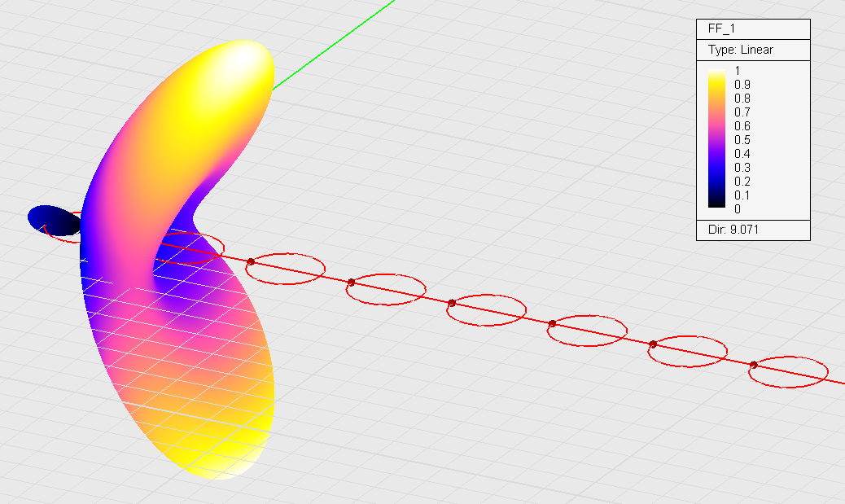
Task: Click the 0.8 legend scale value
Action: coord(742,99)
